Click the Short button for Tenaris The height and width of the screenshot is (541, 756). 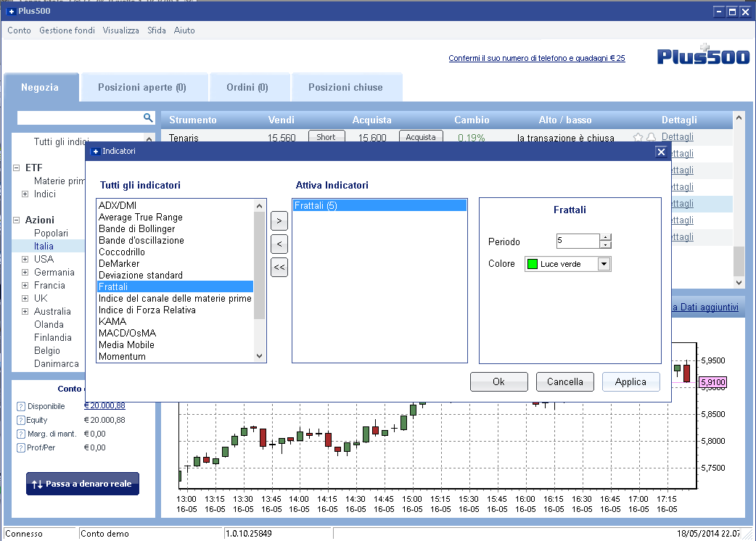coord(326,136)
